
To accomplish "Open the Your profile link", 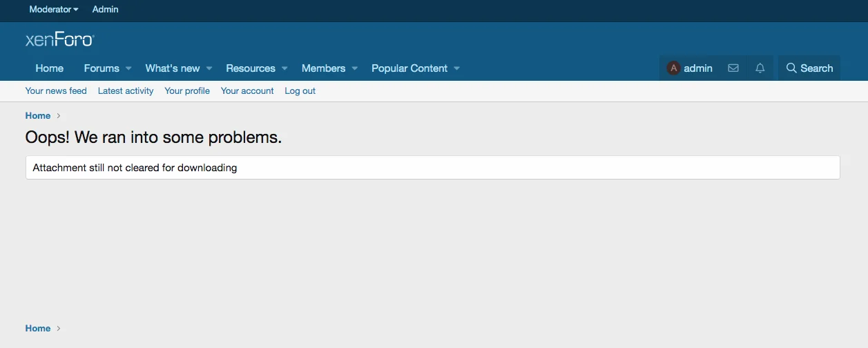I will click(187, 91).
